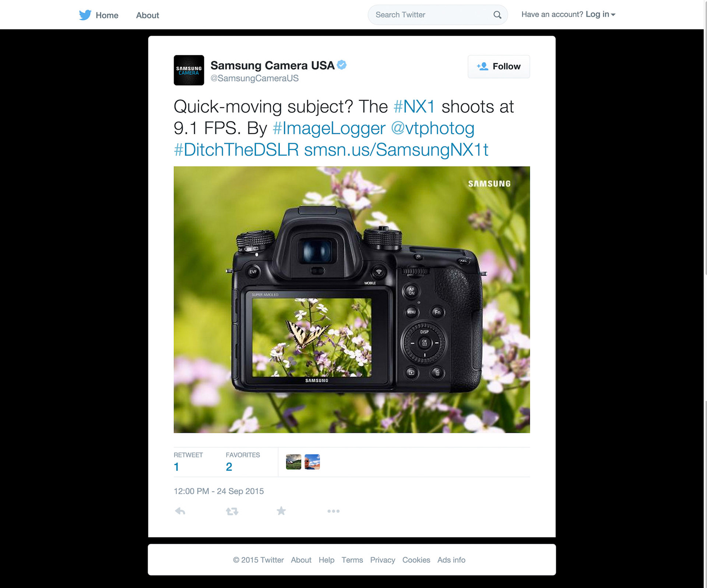
Task: Open the Home navigation item
Action: 107,15
